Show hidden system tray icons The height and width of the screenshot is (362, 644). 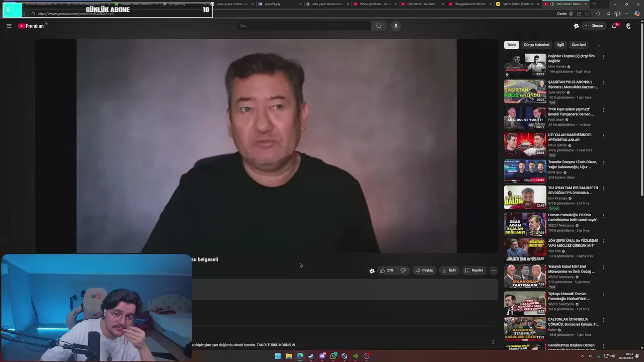coord(582,356)
